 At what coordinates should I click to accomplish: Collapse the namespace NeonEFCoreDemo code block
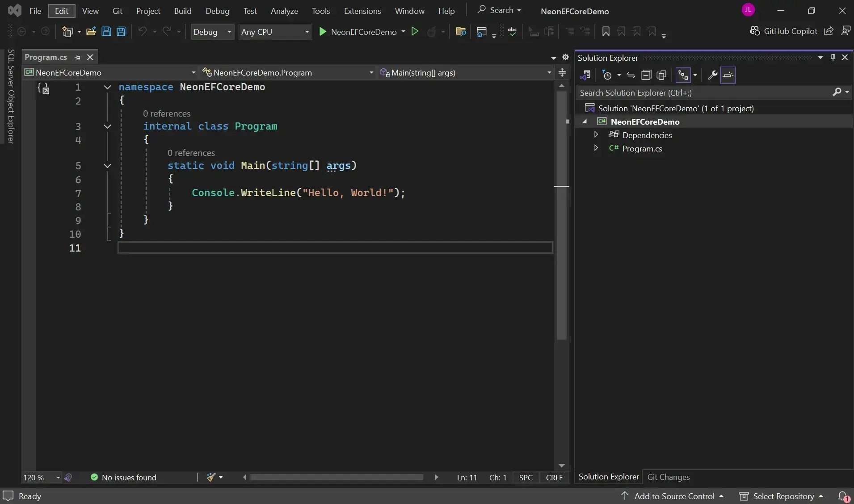coord(107,87)
